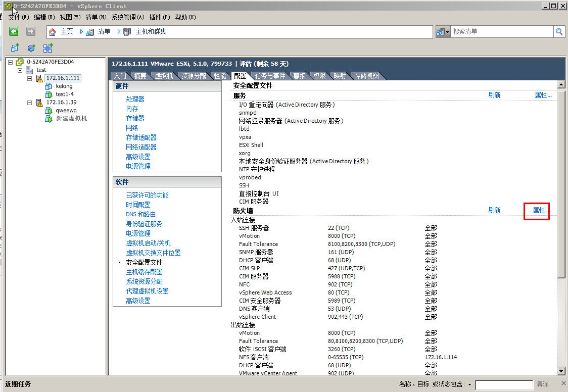The image size is (568, 392).
Task: Collapse the test datacenter tree node
Action: click(x=20, y=70)
